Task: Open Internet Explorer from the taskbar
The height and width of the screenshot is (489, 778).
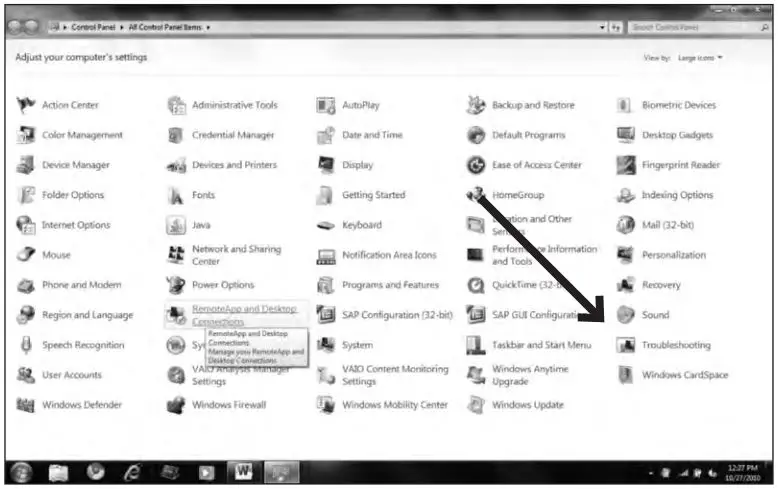Action: pyautogui.click(x=132, y=472)
